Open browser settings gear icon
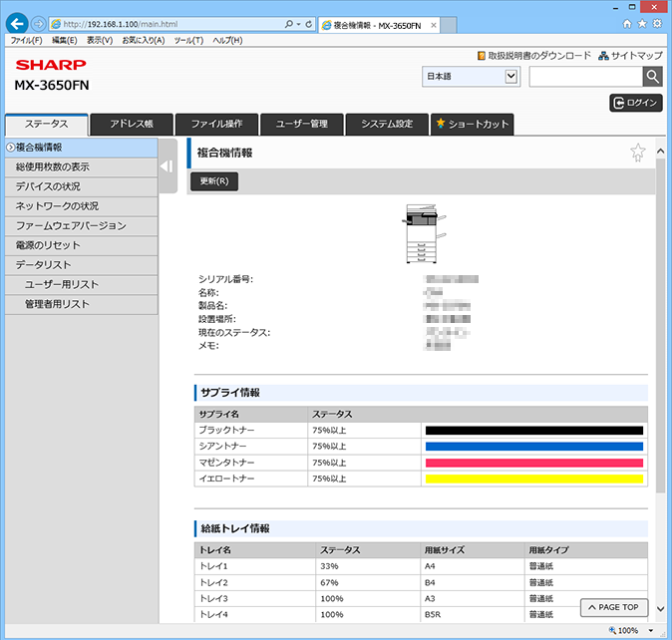672x640 pixels. click(657, 24)
